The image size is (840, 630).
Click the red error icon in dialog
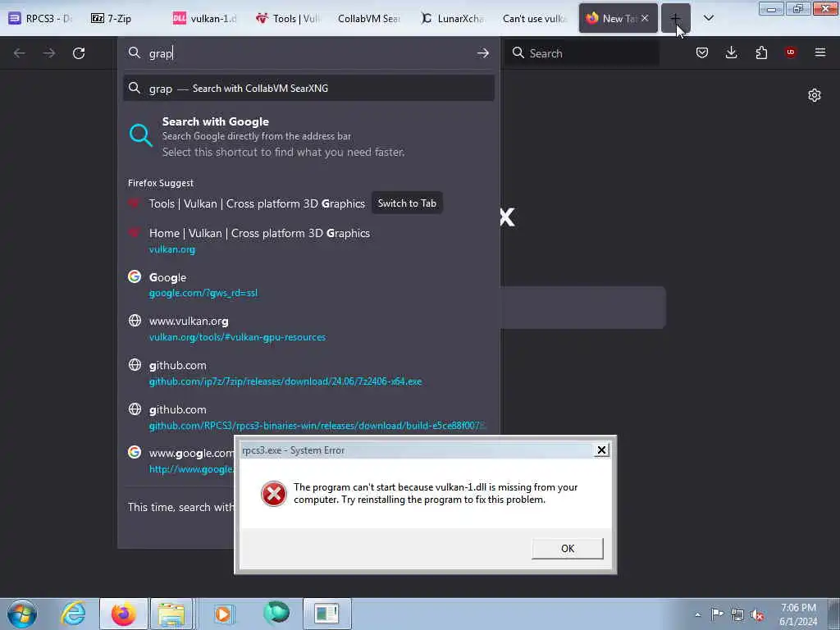[274, 493]
